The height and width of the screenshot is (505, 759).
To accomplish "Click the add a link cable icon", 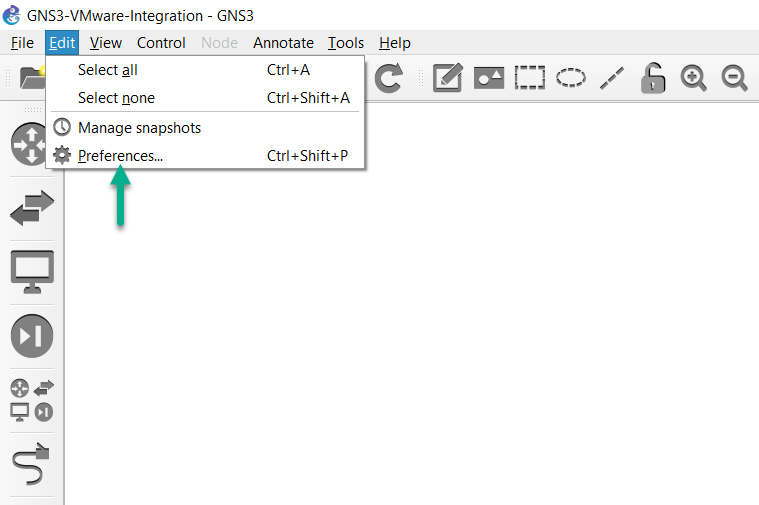I will click(x=31, y=463).
